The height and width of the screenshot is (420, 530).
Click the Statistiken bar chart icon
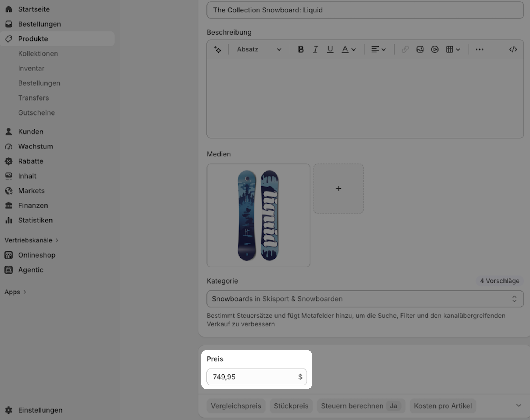9,220
